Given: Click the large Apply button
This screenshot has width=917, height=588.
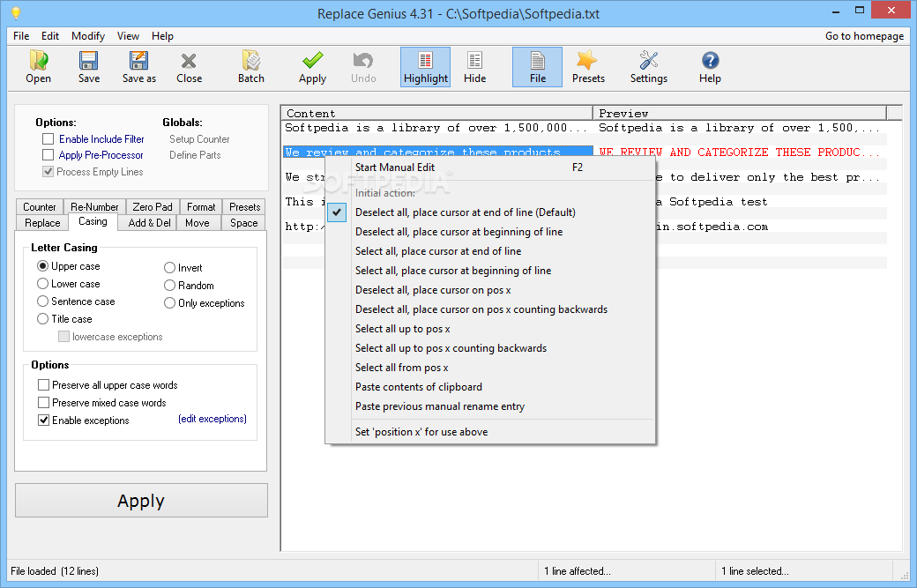Looking at the screenshot, I should point(141,501).
